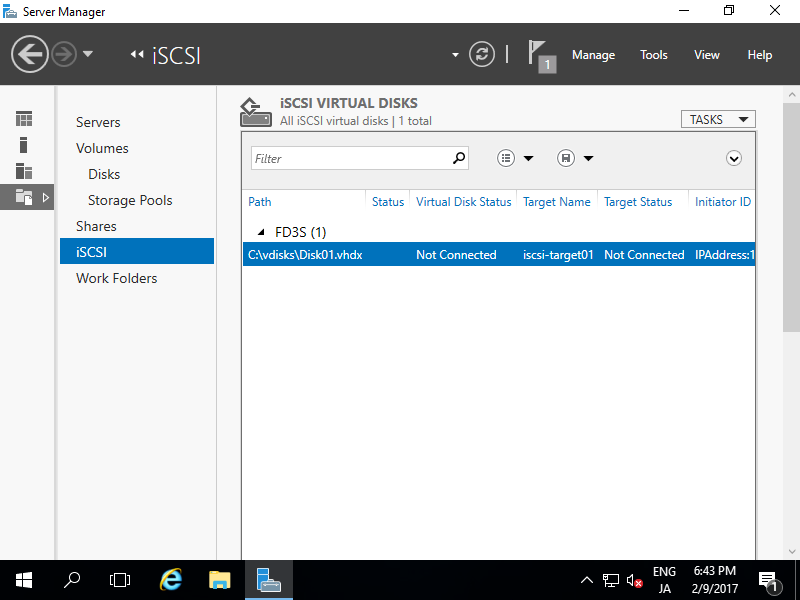Click the vertical scrollbar thumb
800x600 pixels.
click(x=791, y=218)
